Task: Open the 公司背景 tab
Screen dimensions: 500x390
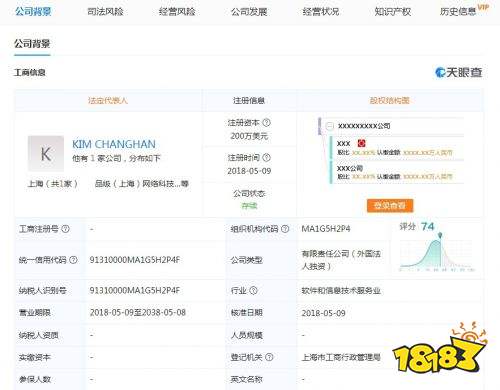Action: [x=33, y=11]
